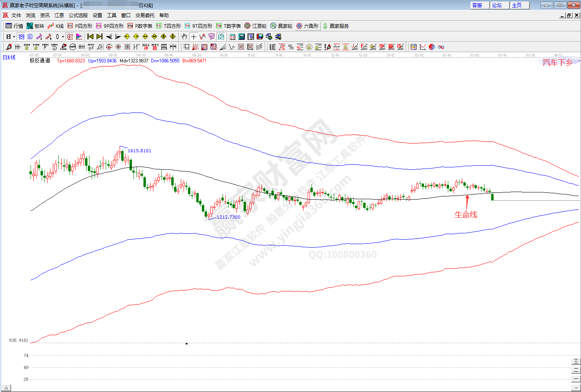This screenshot has height=392, width=581.
Task: Expand the bottom-left triangle panel button
Action: [6, 388]
